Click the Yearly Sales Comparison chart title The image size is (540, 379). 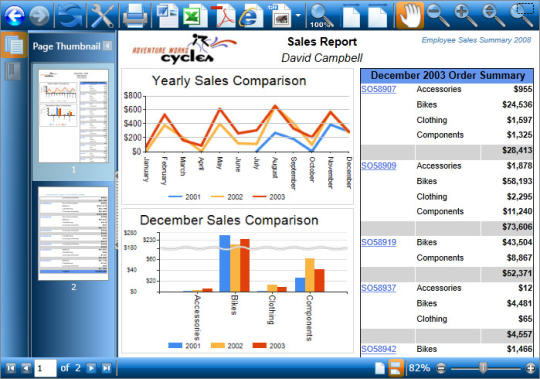229,81
